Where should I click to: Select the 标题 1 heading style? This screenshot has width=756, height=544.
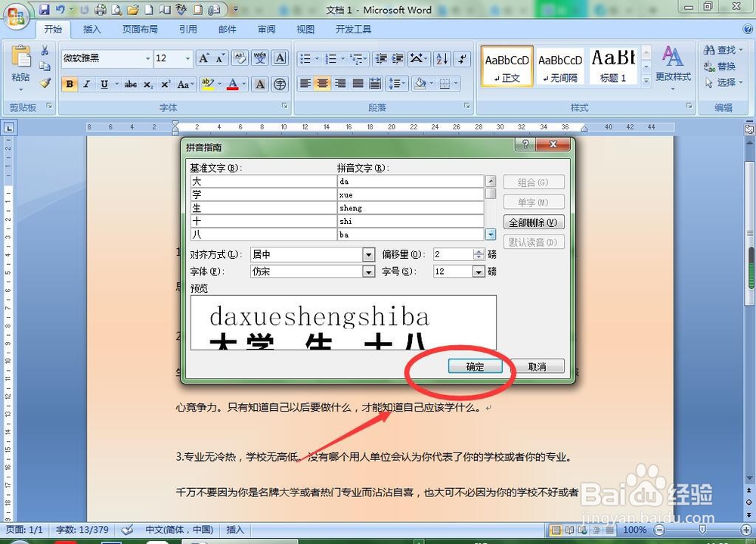point(613,66)
